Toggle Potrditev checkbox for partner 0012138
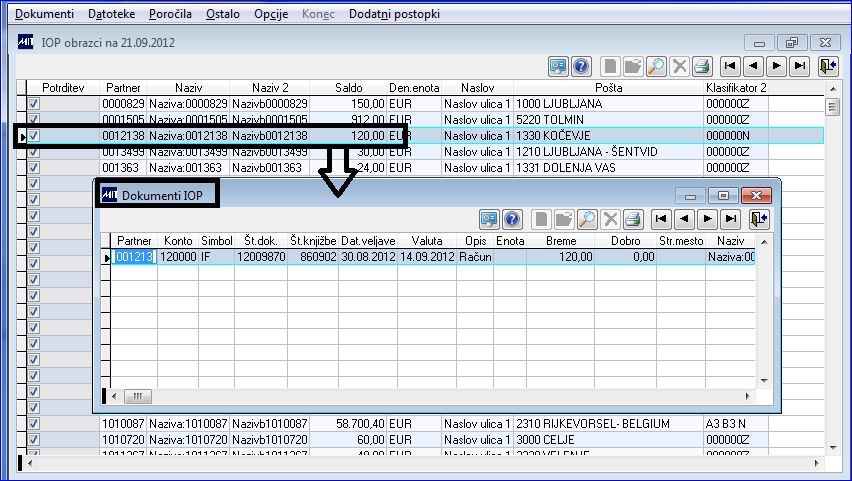This screenshot has width=852, height=481. 34,135
